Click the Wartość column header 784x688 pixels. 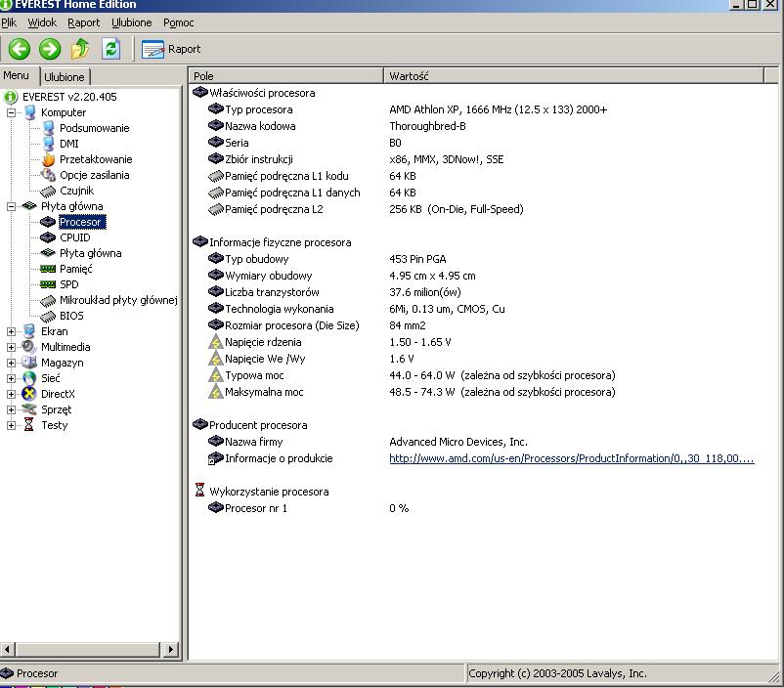[x=574, y=76]
